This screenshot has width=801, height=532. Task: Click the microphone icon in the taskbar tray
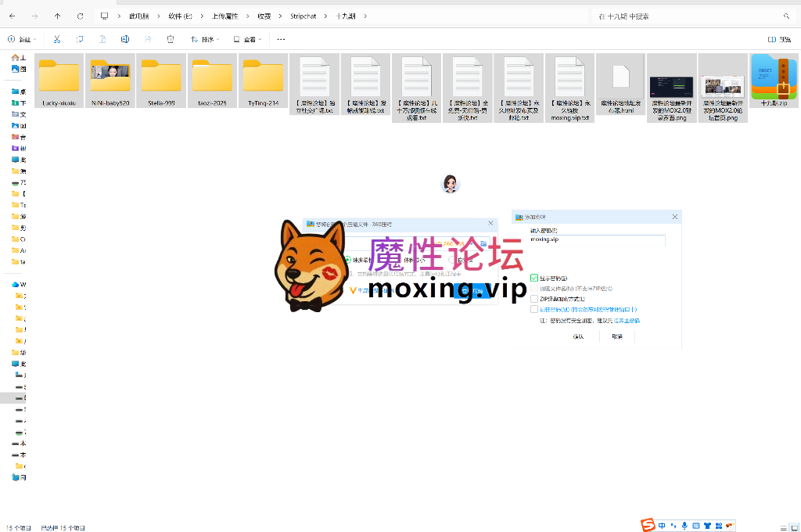684,526
